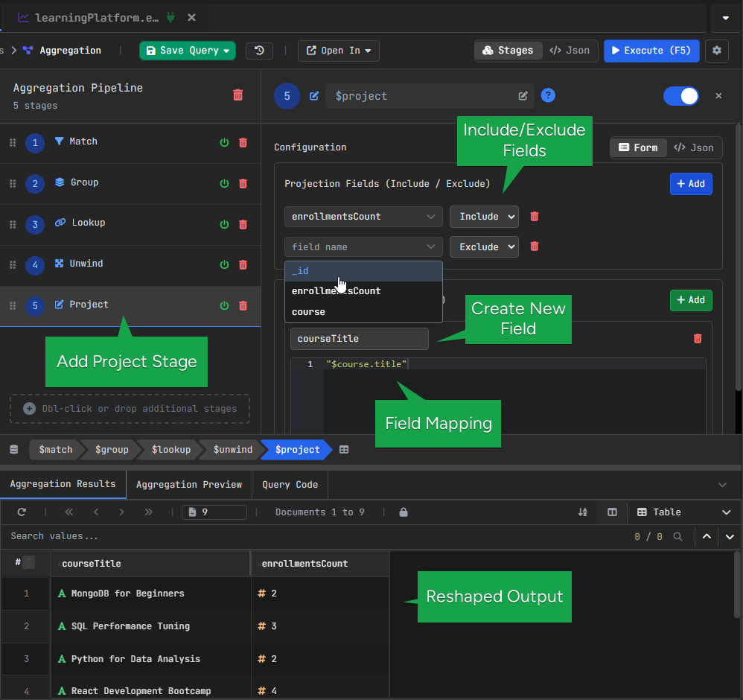Screen dimensions: 743x700
Task: Open the query history icon button
Action: (x=259, y=51)
